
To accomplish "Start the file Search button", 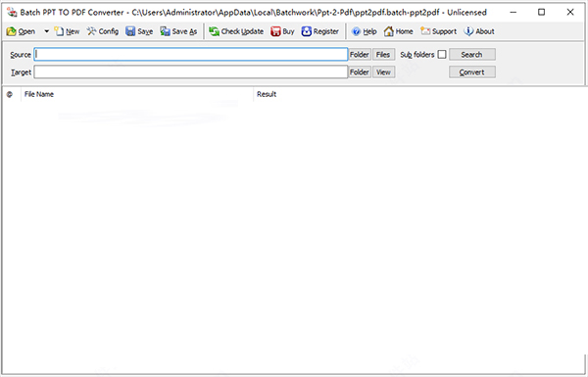I will 472,55.
